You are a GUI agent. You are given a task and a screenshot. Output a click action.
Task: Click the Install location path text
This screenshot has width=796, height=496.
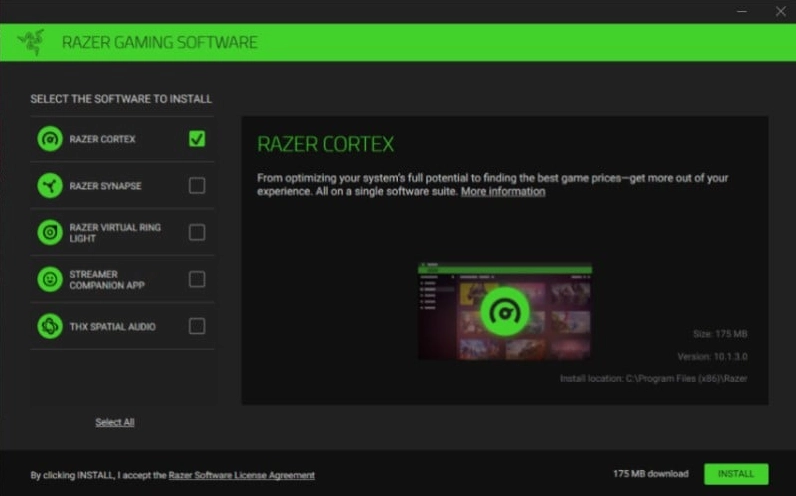point(653,379)
